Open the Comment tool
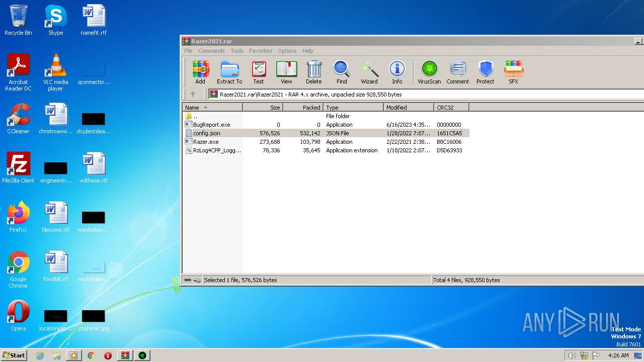 click(458, 72)
